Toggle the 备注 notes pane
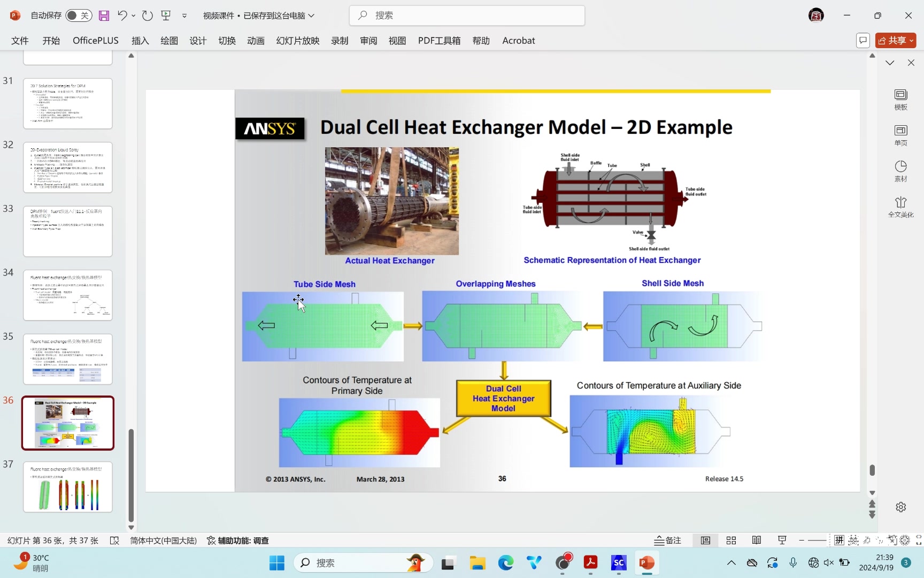This screenshot has height=578, width=924. 668,541
